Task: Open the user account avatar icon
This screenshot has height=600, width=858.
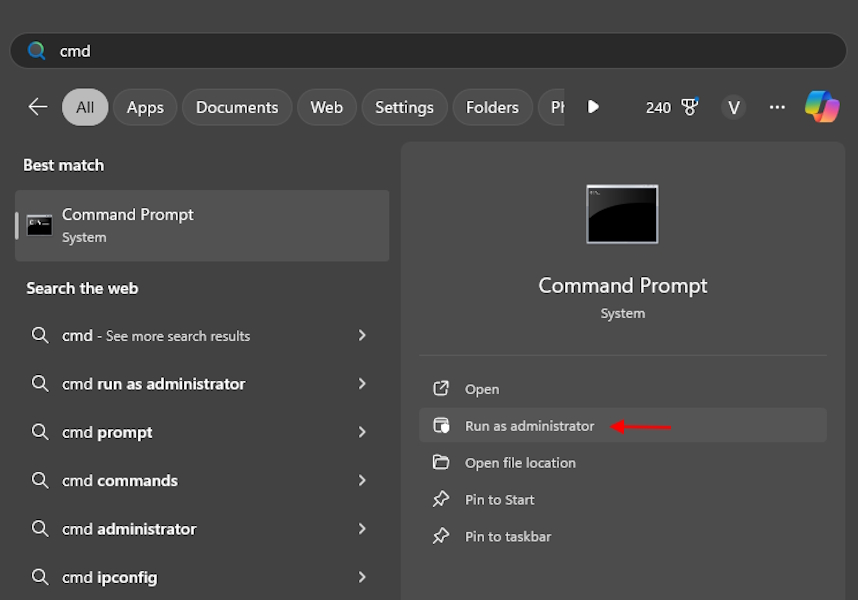Action: tap(733, 107)
